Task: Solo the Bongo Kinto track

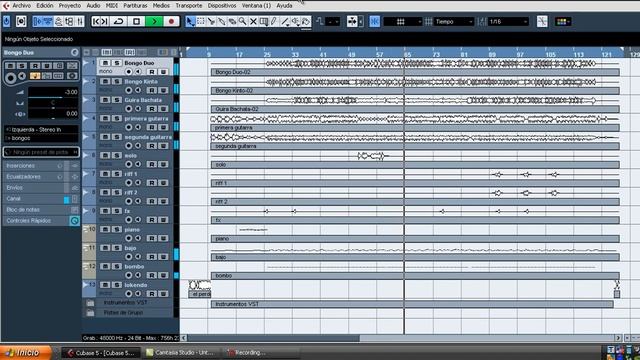Action: [x=117, y=81]
